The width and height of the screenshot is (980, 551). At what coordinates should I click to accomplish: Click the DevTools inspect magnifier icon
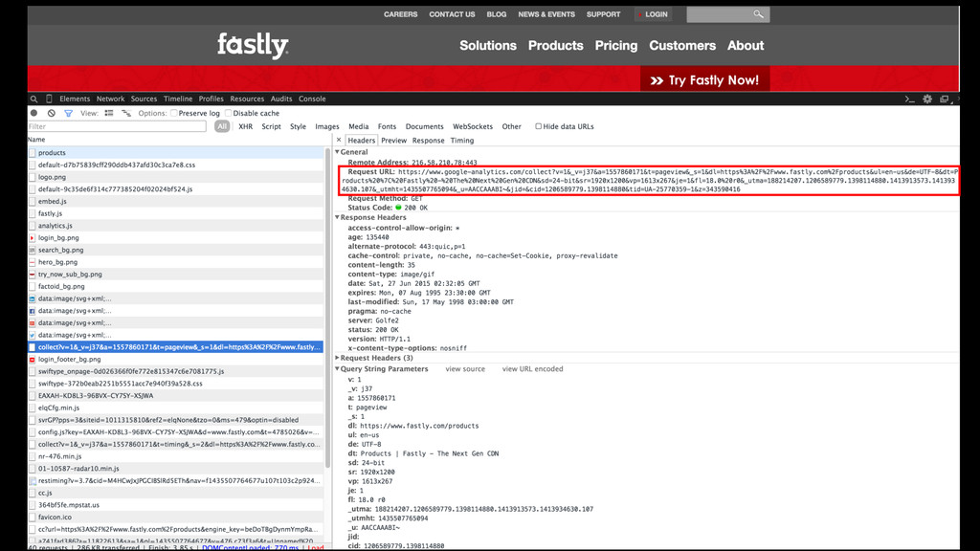(33, 99)
